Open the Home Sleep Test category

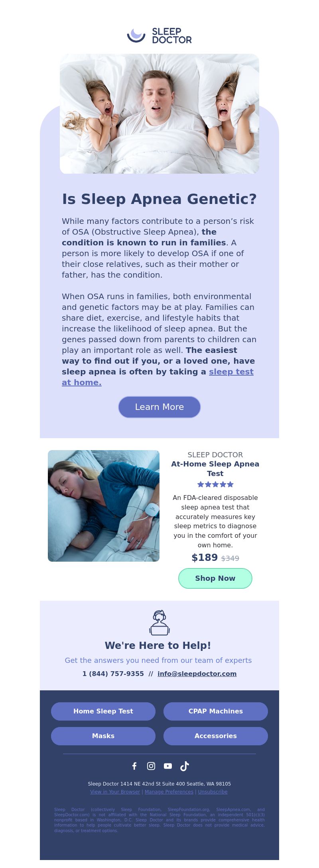point(103,711)
